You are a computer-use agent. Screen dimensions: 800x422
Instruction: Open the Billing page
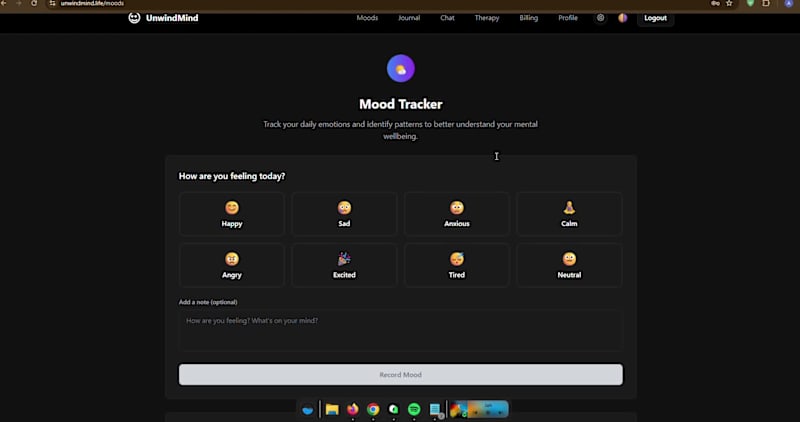529,18
